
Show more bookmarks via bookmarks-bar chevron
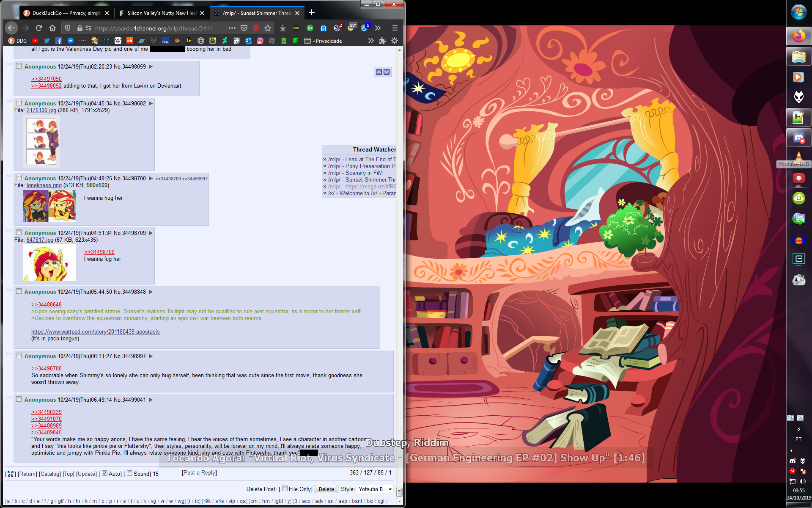pos(371,41)
